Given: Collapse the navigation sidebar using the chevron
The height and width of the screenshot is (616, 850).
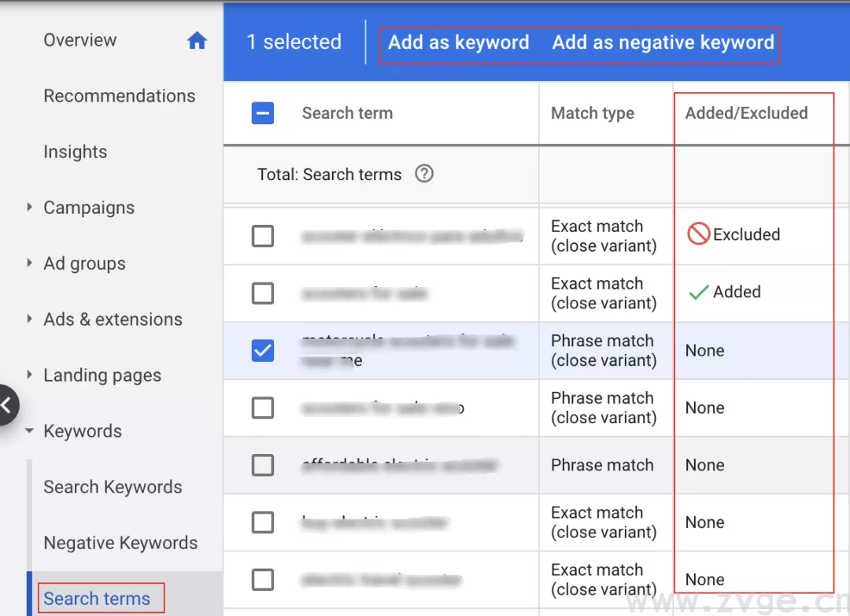Looking at the screenshot, I should tap(8, 404).
